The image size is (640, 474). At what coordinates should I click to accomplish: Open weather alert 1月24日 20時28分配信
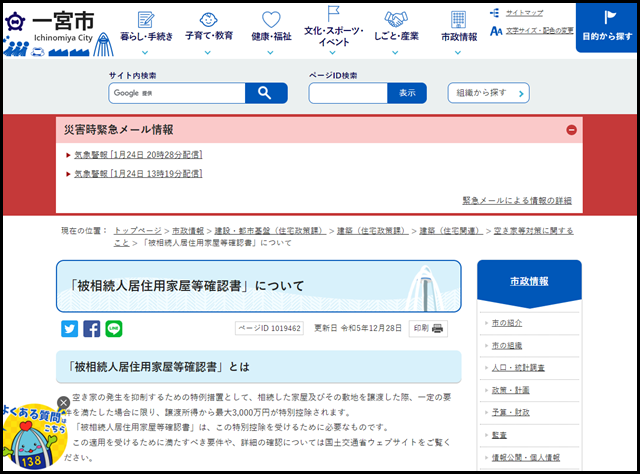[x=138, y=155]
